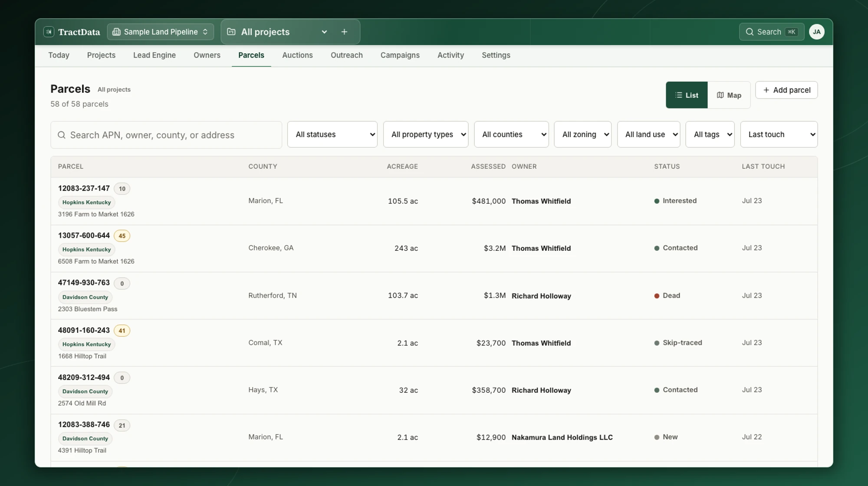
Task: Open the All counties filter
Action: click(x=511, y=135)
